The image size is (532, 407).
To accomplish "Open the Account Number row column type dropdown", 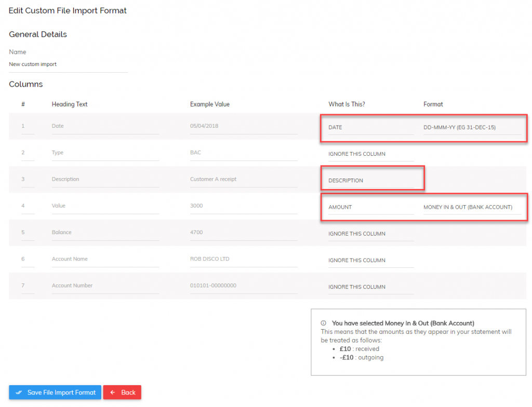I will (371, 287).
